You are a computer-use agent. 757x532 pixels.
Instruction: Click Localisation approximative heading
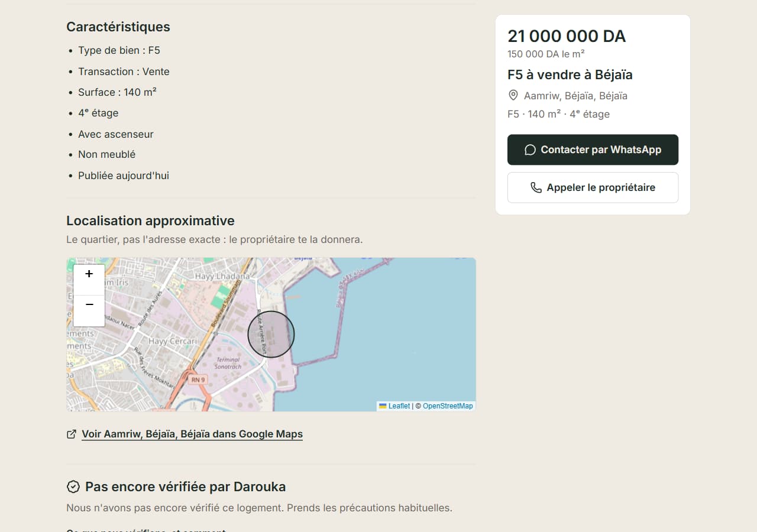[x=150, y=220]
